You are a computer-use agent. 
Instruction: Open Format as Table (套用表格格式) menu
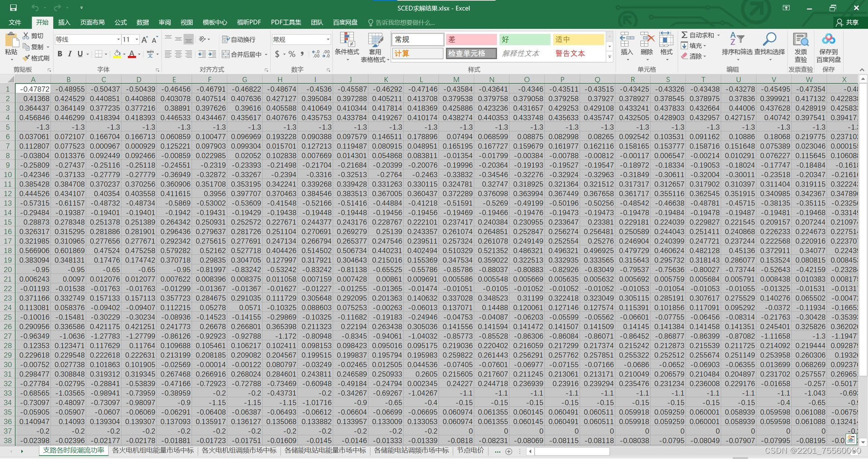375,47
